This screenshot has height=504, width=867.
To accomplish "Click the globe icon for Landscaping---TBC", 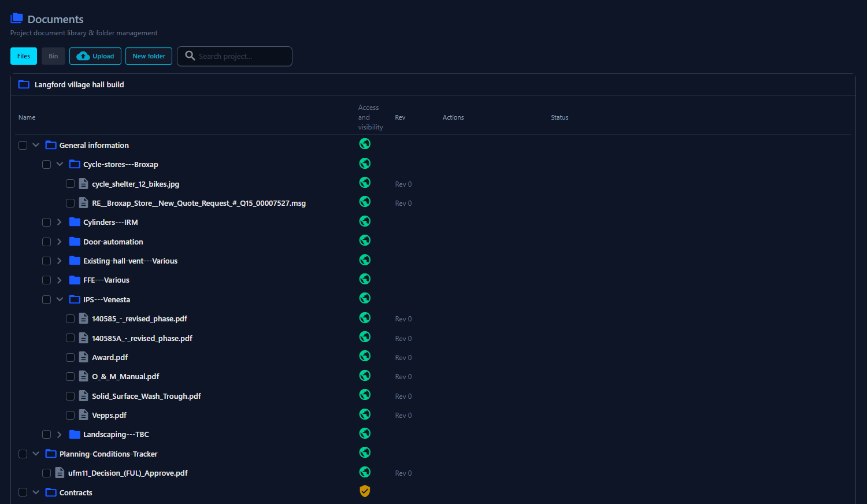I will [x=365, y=433].
